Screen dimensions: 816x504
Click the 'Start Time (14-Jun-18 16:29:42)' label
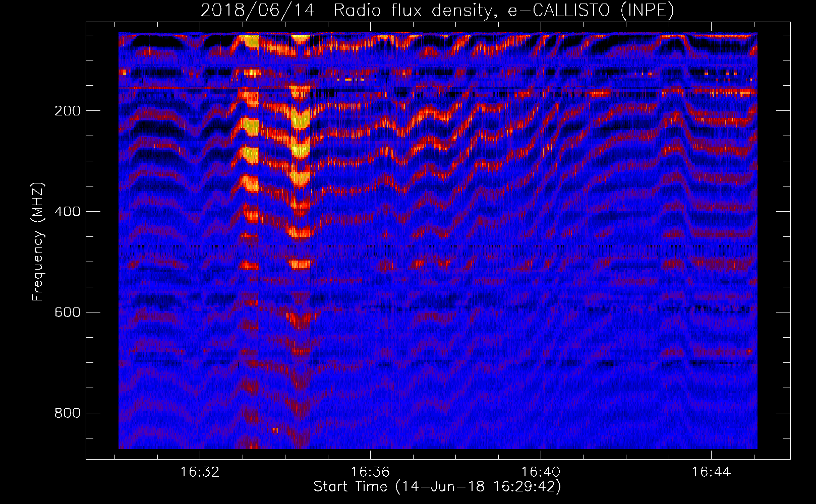coord(437,487)
